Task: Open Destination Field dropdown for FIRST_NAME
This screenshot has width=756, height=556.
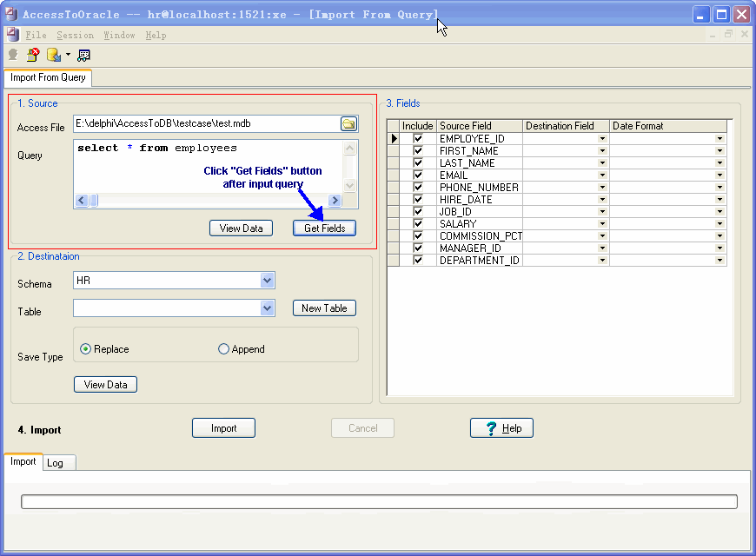Action: 602,151
